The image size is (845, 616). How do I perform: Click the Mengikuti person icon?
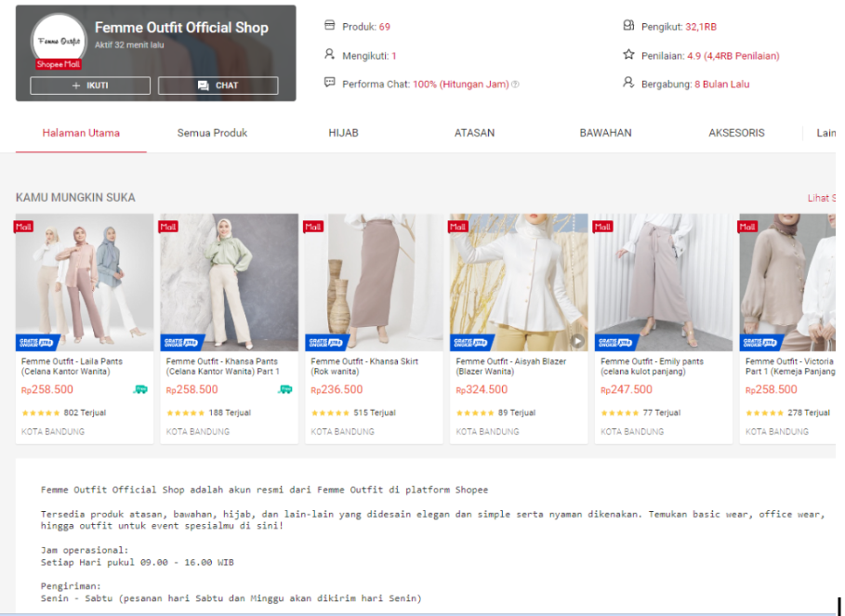(x=329, y=54)
